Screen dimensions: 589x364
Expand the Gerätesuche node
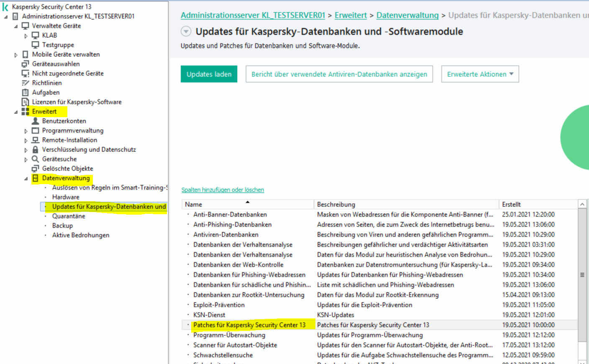coord(26,159)
